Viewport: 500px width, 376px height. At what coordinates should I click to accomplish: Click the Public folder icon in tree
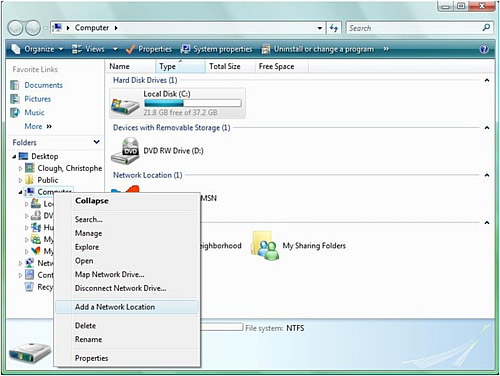pyautogui.click(x=30, y=180)
